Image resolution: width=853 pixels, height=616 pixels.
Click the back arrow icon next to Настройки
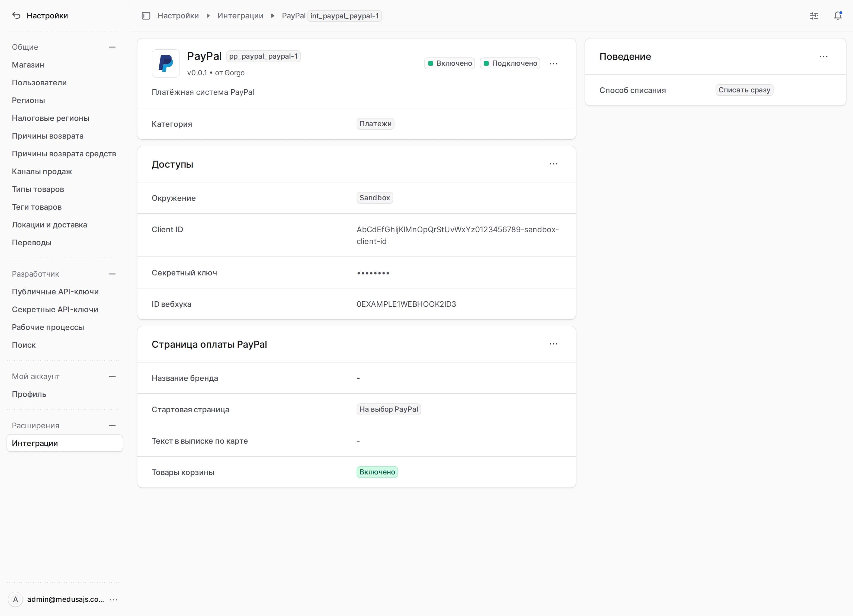(16, 15)
